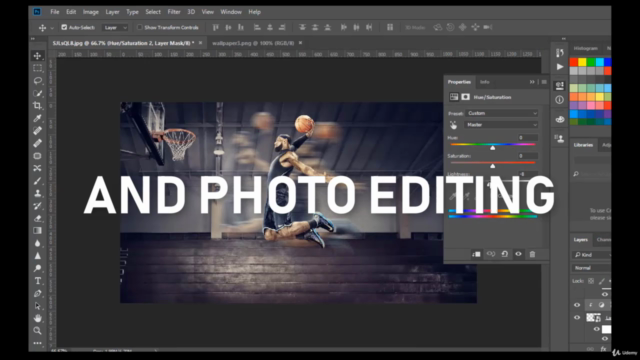
Task: Open the Kind filter dropdown in Layers
Action: [591, 255]
